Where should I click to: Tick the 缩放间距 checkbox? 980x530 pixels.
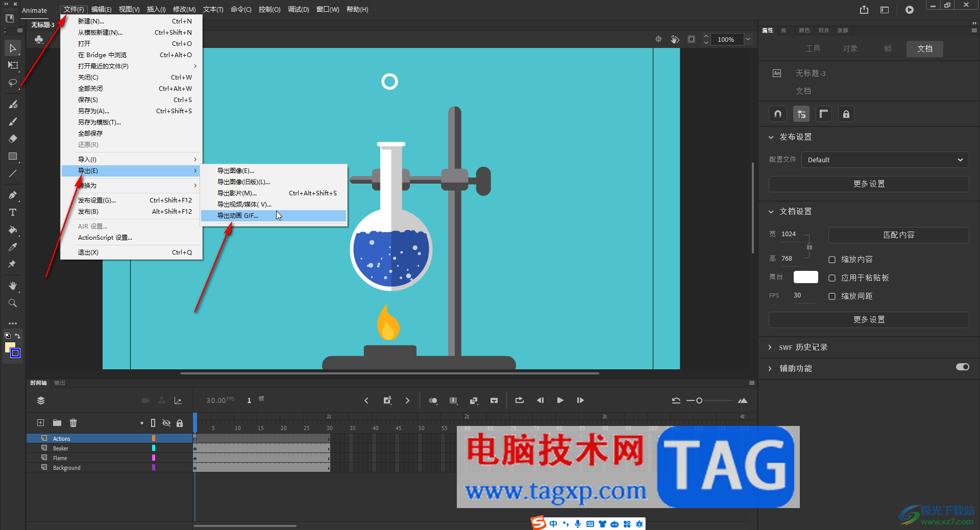(x=832, y=296)
